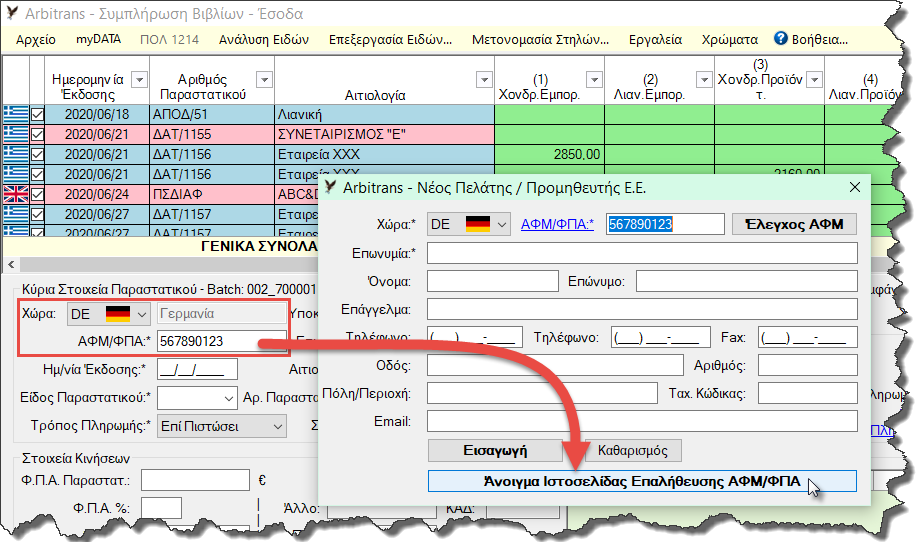Open filter dropdown on (1) Χονδρ.Εμπορ. column

594,79
